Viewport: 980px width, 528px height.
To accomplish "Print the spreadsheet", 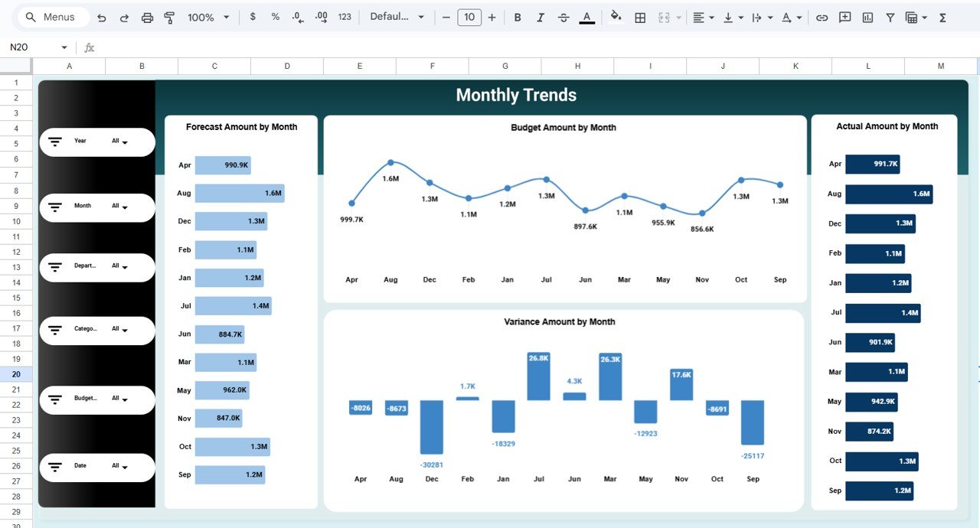I will 147,17.
